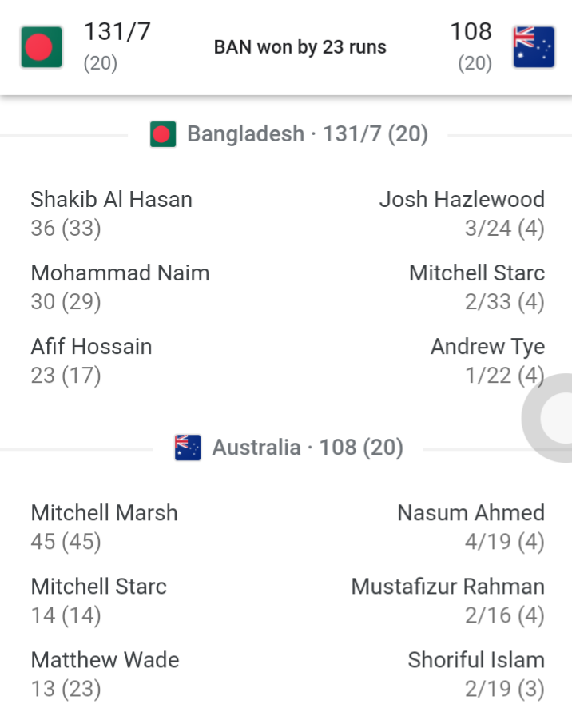The image size is (572, 728).
Task: Tap the grey floating circle button
Action: (x=547, y=417)
